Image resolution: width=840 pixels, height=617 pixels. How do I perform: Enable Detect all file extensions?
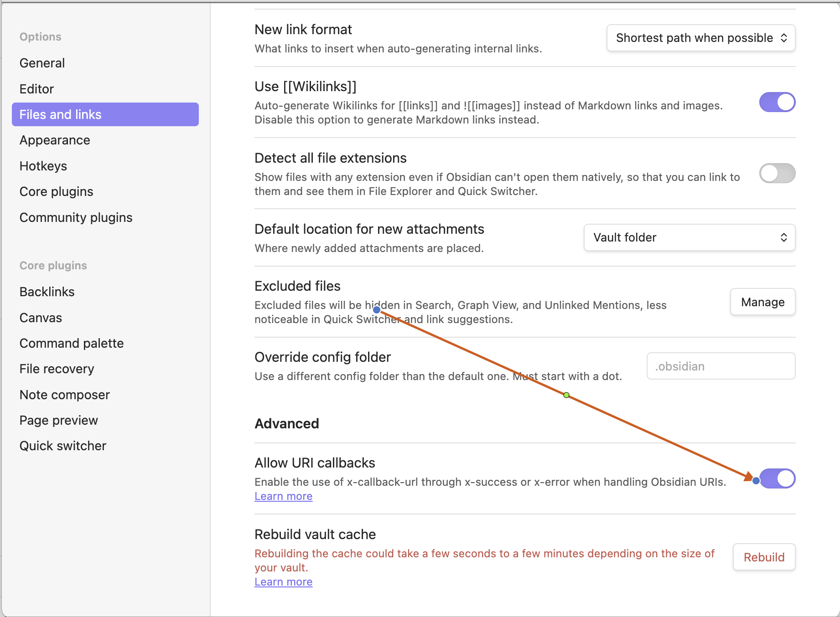pyautogui.click(x=777, y=173)
